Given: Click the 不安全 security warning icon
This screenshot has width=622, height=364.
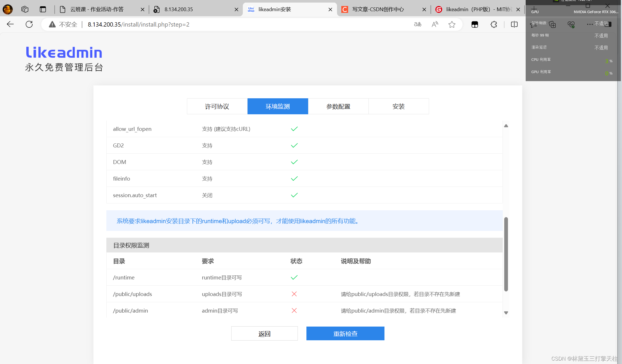Looking at the screenshot, I should point(52,24).
